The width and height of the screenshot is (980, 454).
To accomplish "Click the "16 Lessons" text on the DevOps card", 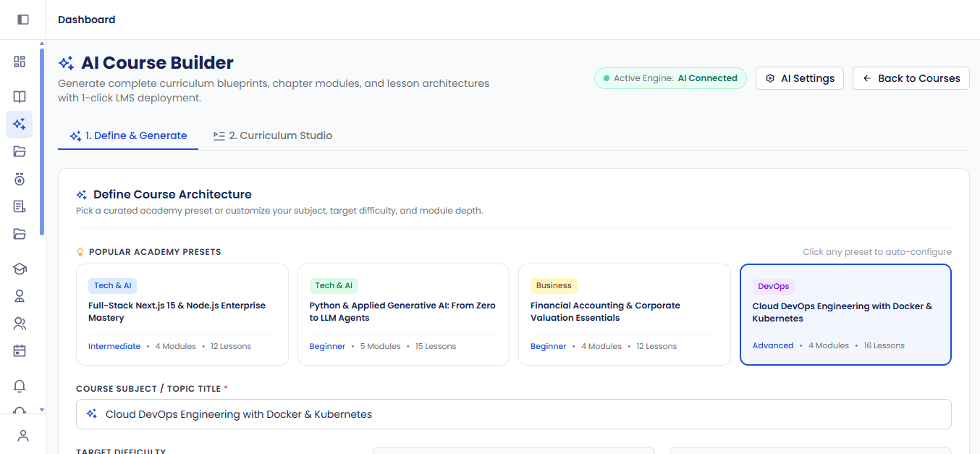I will tap(884, 345).
